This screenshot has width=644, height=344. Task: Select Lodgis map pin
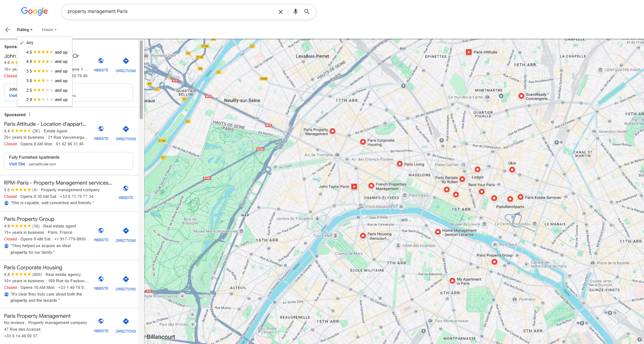point(478,169)
